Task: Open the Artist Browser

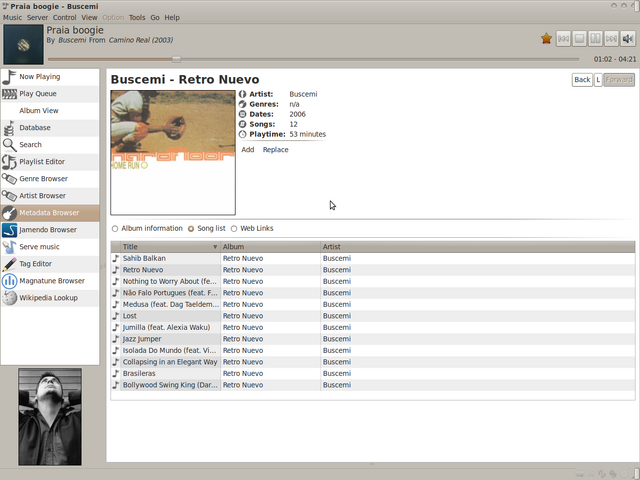Action: click(x=50, y=196)
